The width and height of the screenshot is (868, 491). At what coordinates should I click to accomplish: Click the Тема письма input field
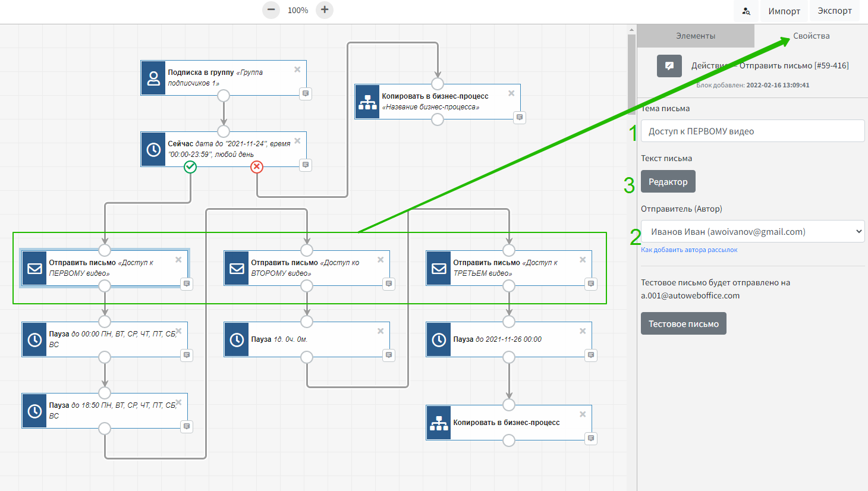753,131
